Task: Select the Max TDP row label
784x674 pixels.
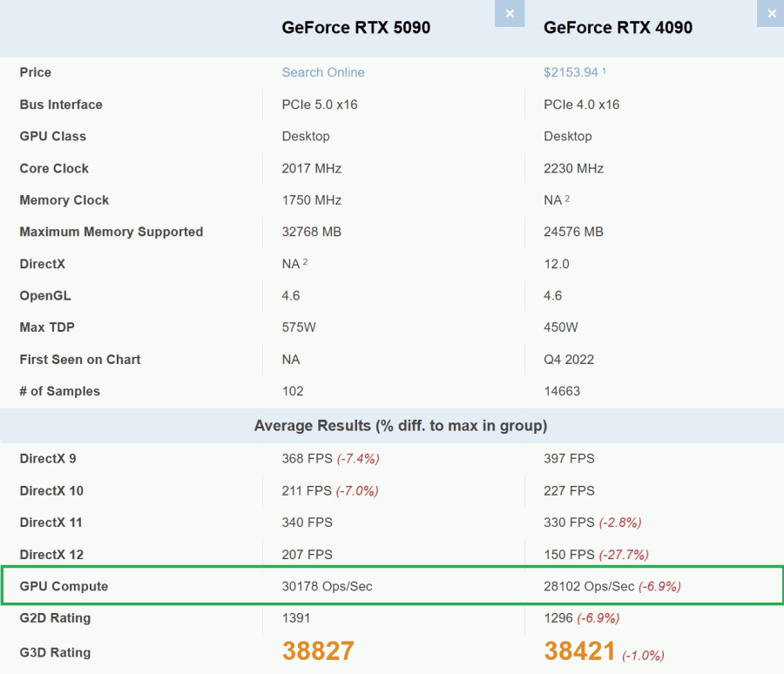Action: pos(47,327)
